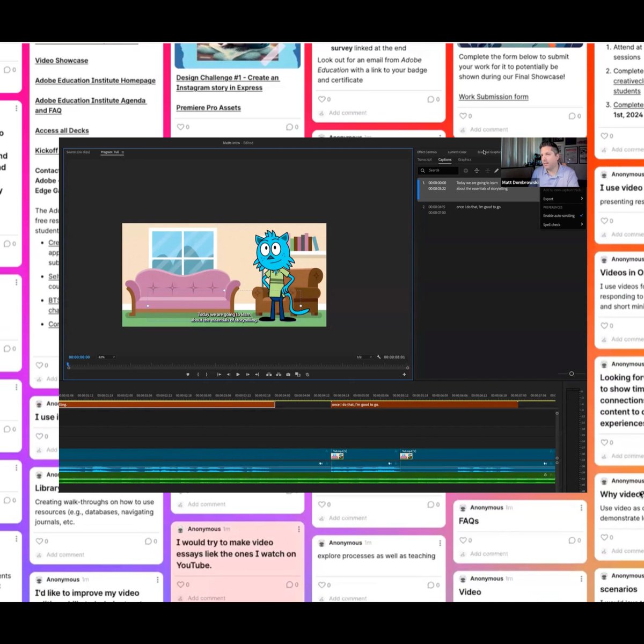644x644 pixels.
Task: Click the timeline zoom slider handle
Action: (572, 374)
